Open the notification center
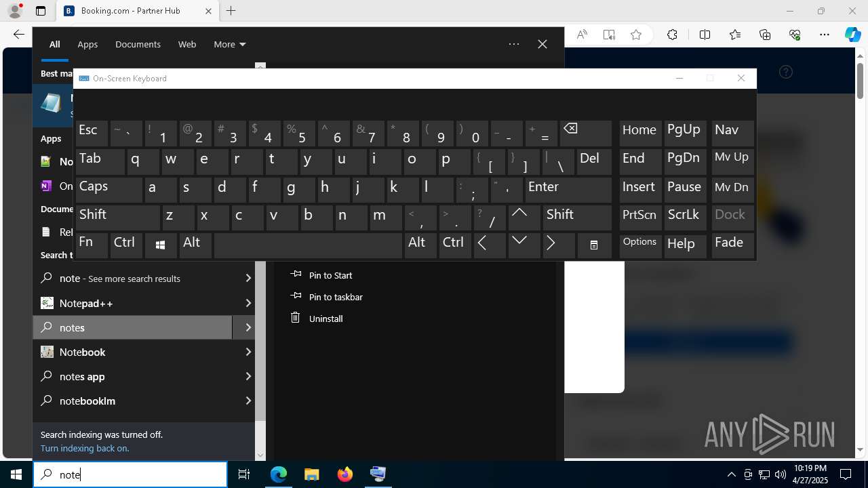Image resolution: width=868 pixels, height=488 pixels. (x=846, y=474)
